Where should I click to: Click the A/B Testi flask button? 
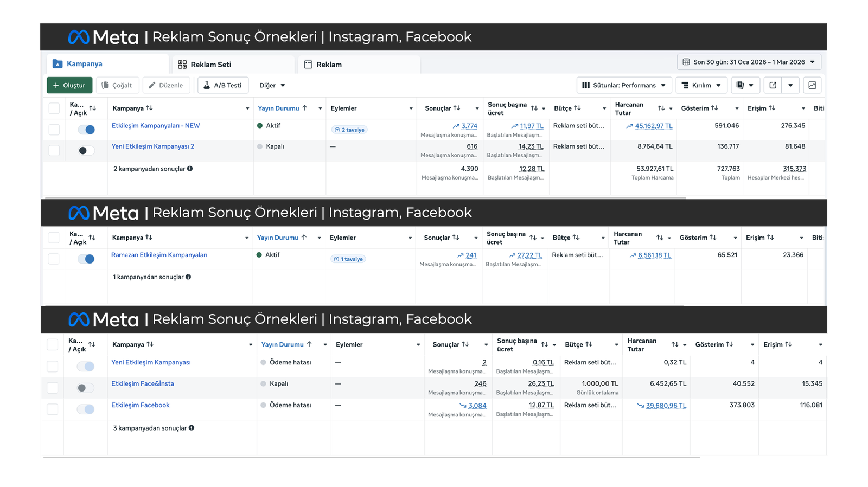[x=222, y=85]
